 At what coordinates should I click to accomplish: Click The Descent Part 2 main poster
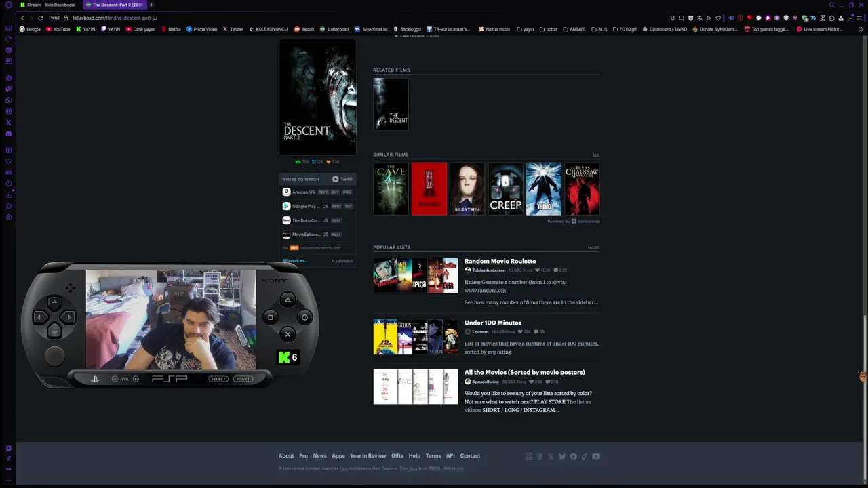(317, 97)
